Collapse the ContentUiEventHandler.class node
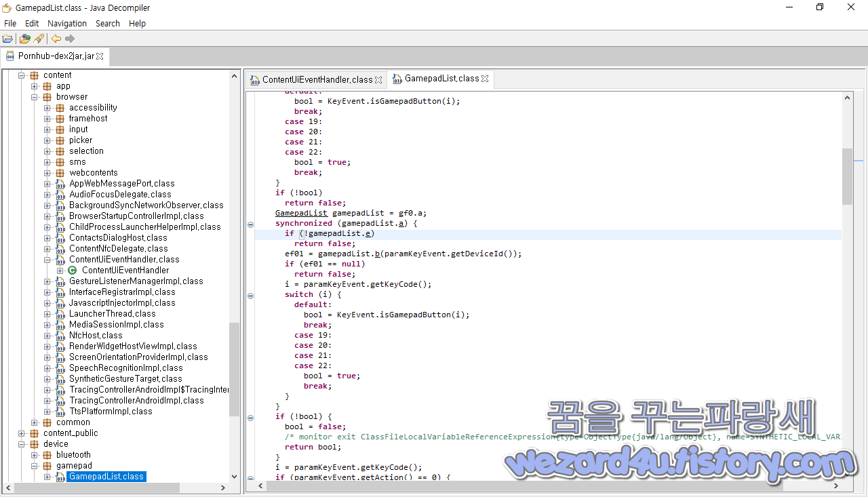868x497 pixels. (47, 260)
